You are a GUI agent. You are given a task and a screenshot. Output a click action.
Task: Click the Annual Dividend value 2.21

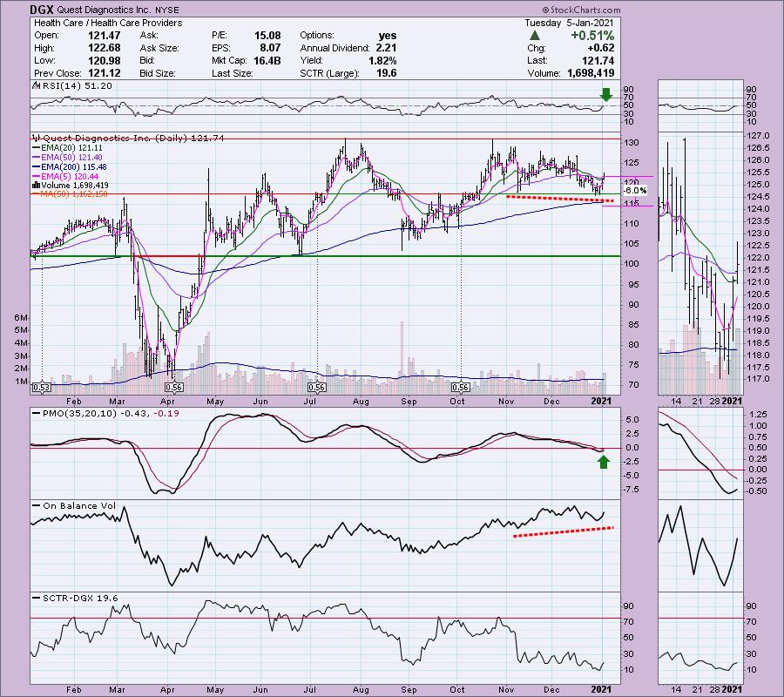pos(386,48)
